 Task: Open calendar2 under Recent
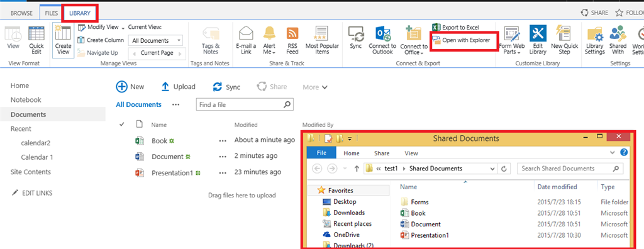[x=35, y=143]
